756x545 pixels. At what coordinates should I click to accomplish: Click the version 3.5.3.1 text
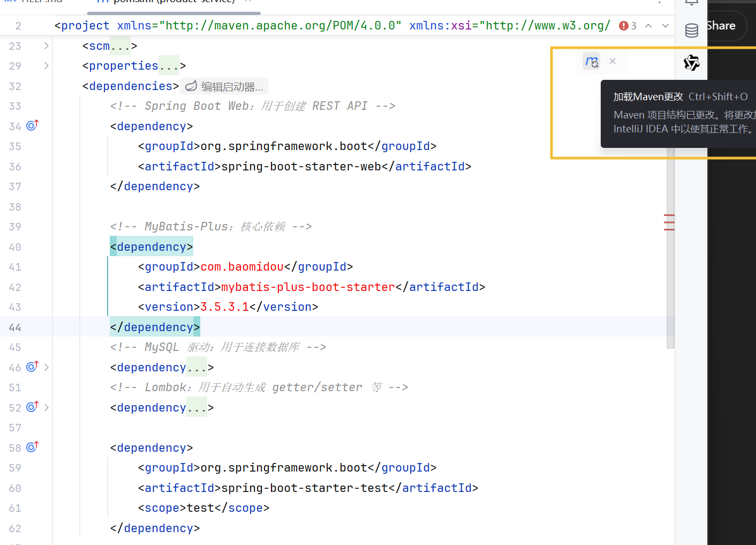coord(224,307)
